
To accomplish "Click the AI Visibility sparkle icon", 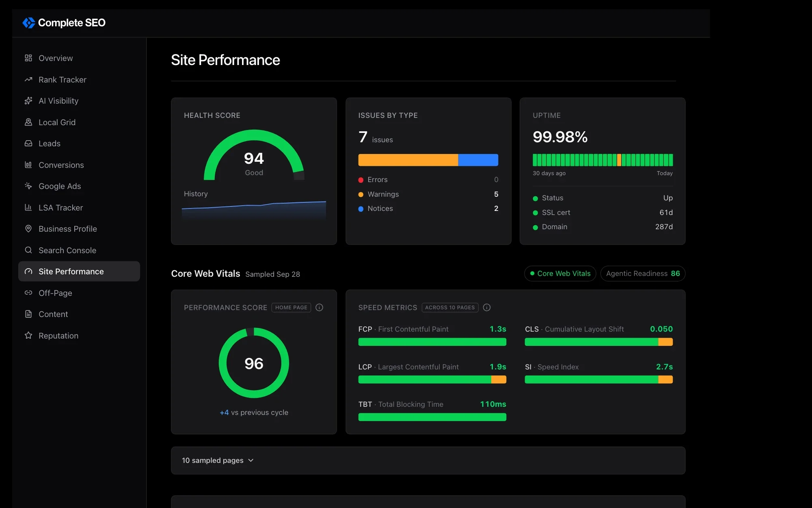I will (x=28, y=101).
